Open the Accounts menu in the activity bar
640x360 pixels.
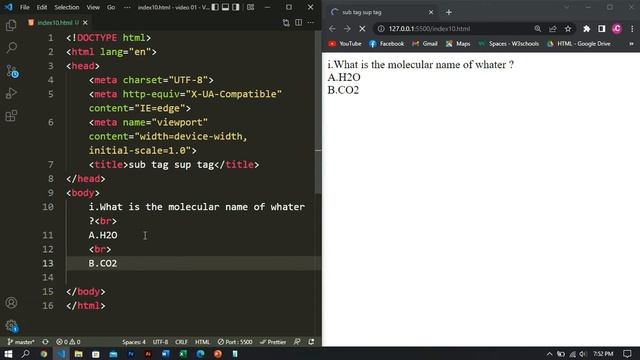pos(11,303)
